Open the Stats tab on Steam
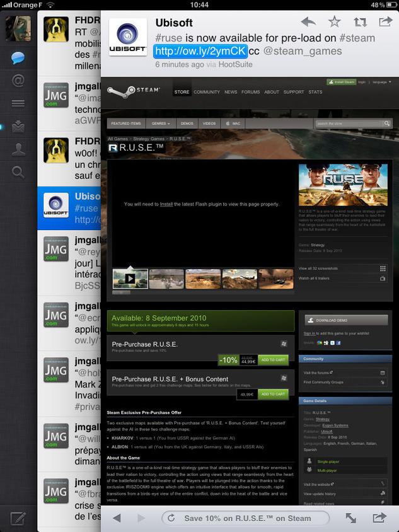This screenshot has height=532, width=399. 315,92
